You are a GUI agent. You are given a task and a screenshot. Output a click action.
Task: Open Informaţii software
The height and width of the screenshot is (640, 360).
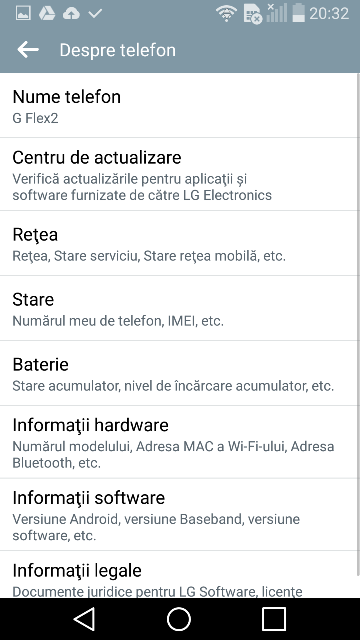(180, 515)
